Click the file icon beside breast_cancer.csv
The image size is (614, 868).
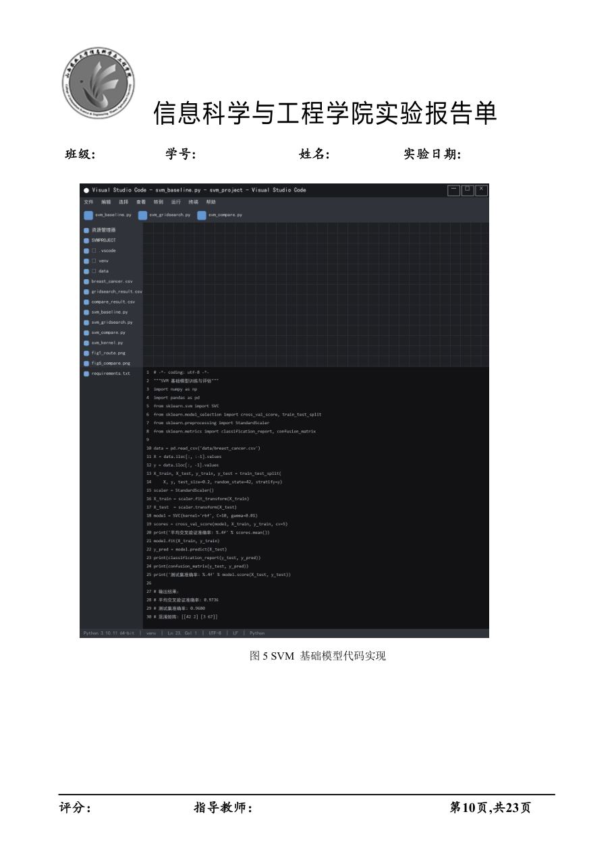click(x=86, y=281)
